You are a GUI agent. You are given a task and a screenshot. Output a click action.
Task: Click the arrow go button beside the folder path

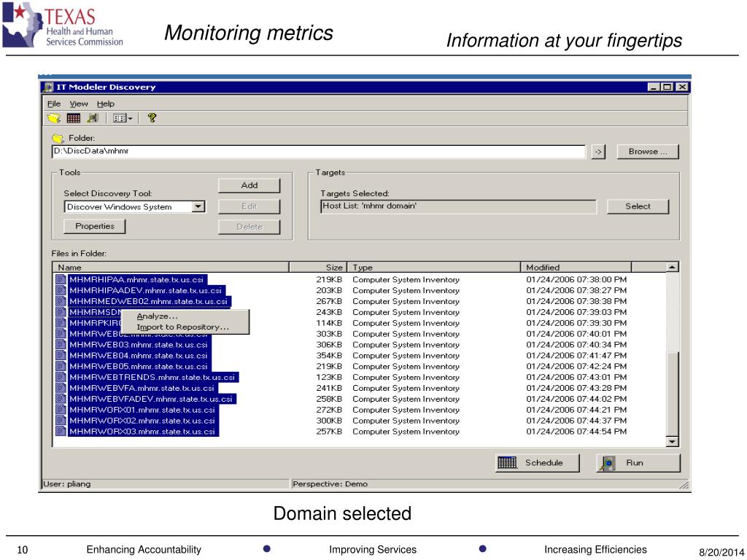click(x=598, y=152)
